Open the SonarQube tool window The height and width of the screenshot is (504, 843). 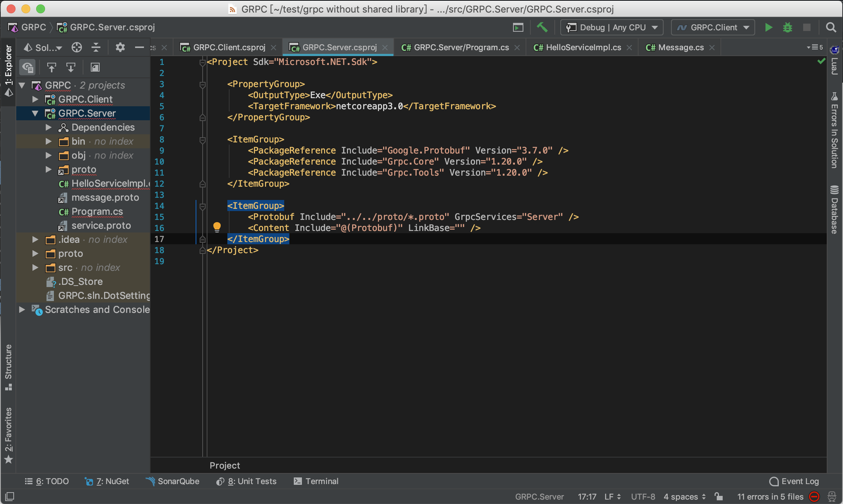(172, 481)
